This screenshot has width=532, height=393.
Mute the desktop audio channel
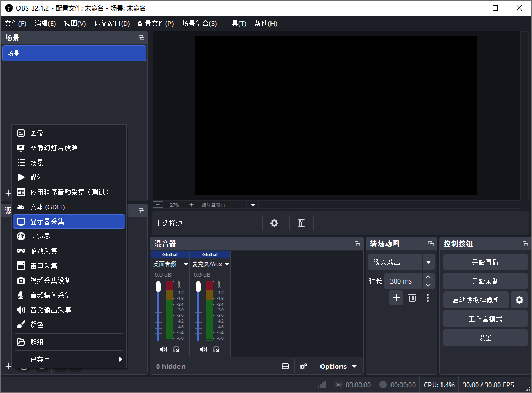(x=164, y=349)
